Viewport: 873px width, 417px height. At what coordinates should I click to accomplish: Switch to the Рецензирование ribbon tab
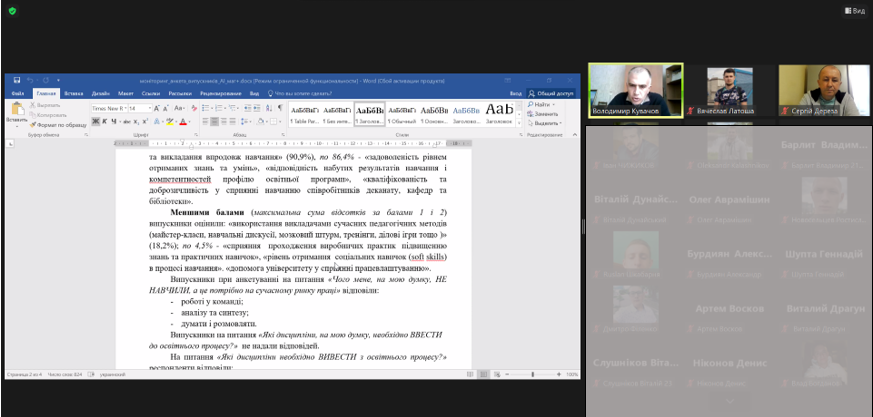(219, 93)
